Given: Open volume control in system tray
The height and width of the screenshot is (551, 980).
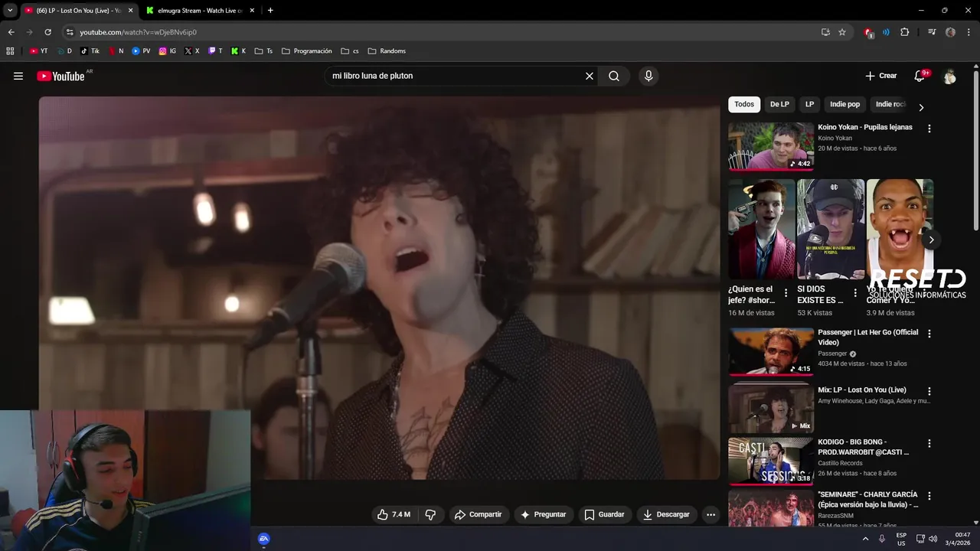Looking at the screenshot, I should tap(933, 539).
